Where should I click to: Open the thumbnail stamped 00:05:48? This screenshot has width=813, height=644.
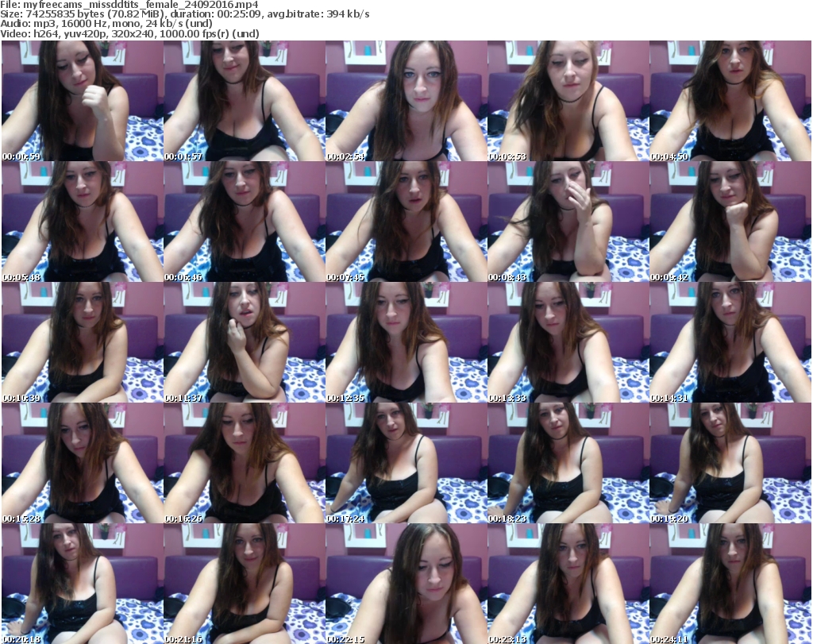83,222
